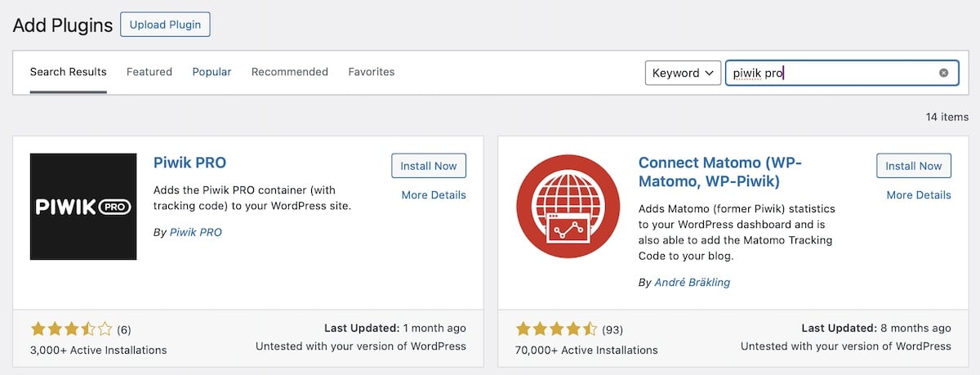Open the Favorites tab

coord(372,72)
